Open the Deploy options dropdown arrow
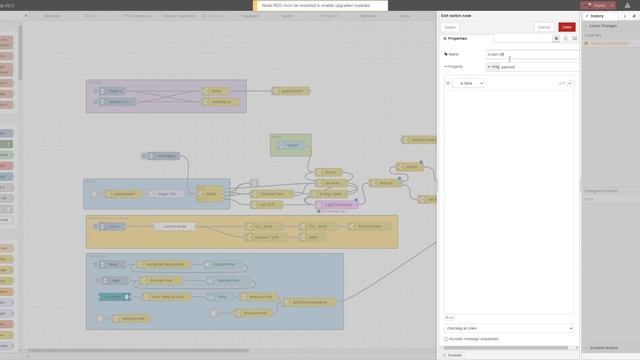 pos(612,5)
